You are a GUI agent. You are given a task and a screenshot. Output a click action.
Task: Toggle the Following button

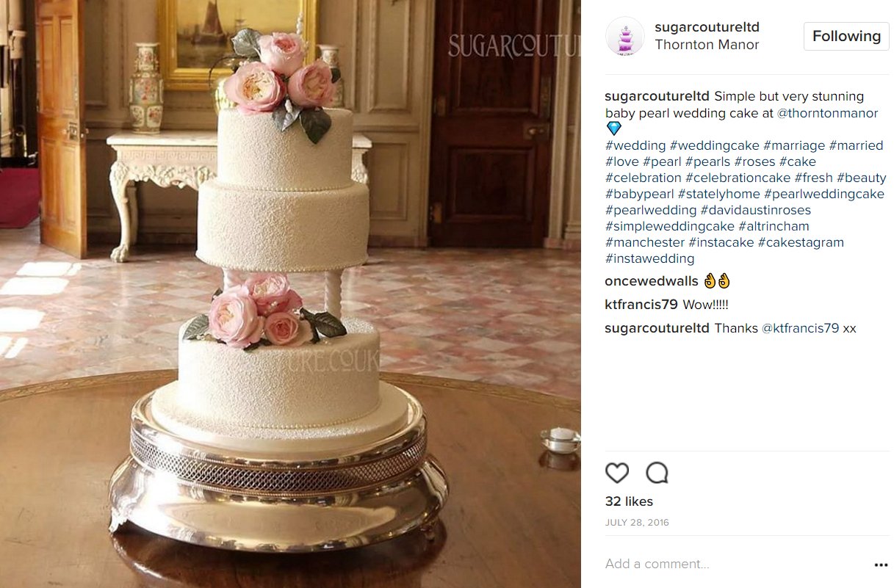click(x=846, y=36)
